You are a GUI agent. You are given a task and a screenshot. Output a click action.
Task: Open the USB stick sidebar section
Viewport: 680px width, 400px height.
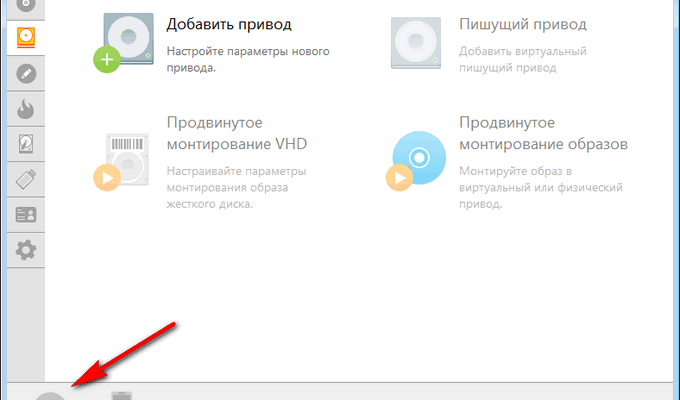pos(26,180)
